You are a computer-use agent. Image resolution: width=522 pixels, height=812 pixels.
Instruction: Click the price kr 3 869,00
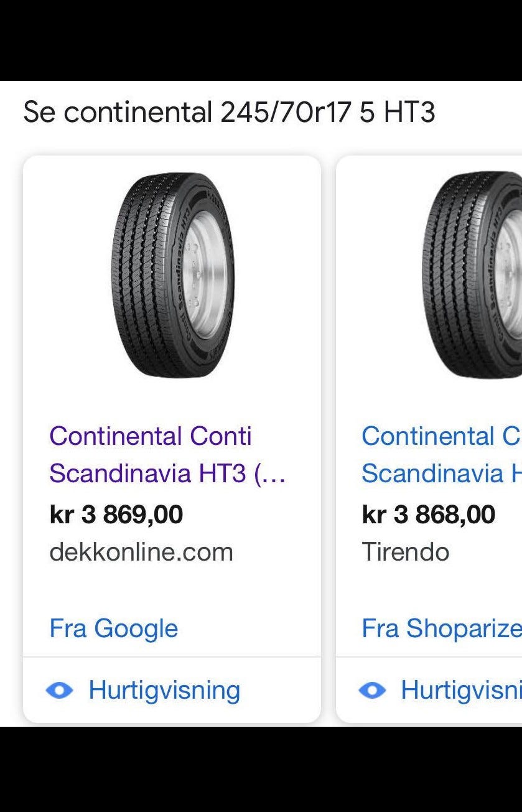[x=116, y=515]
